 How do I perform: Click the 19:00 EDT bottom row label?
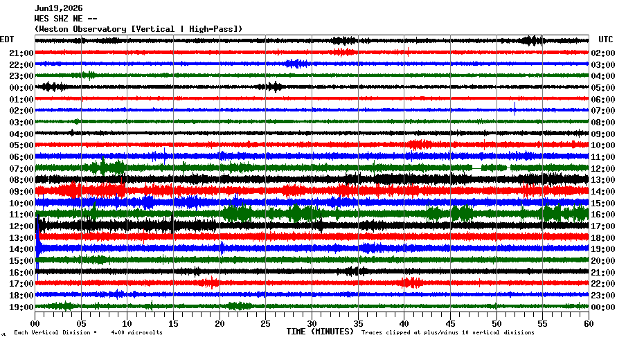click(21, 307)
